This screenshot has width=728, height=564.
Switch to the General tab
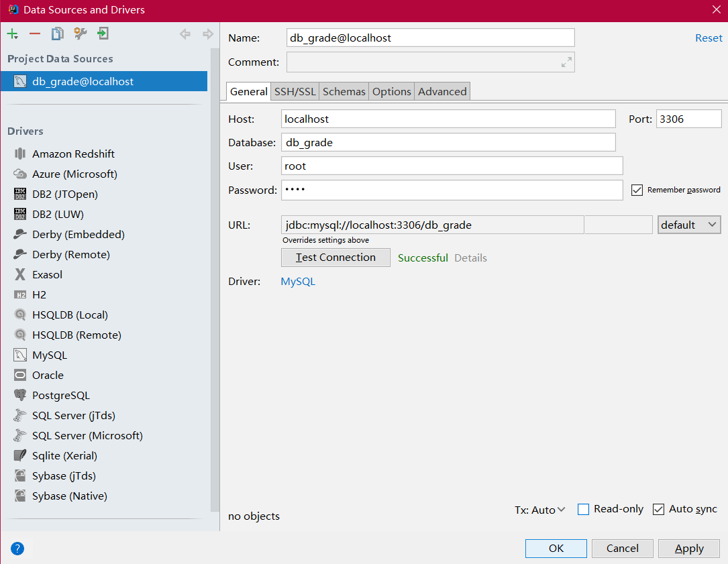tap(249, 91)
